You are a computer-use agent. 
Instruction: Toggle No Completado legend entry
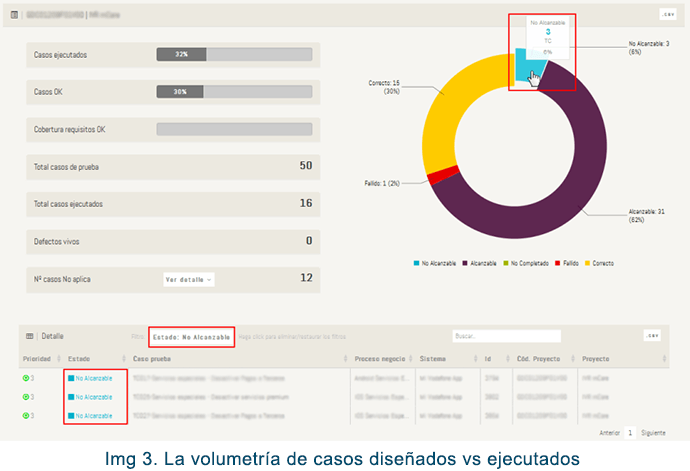coord(528,263)
